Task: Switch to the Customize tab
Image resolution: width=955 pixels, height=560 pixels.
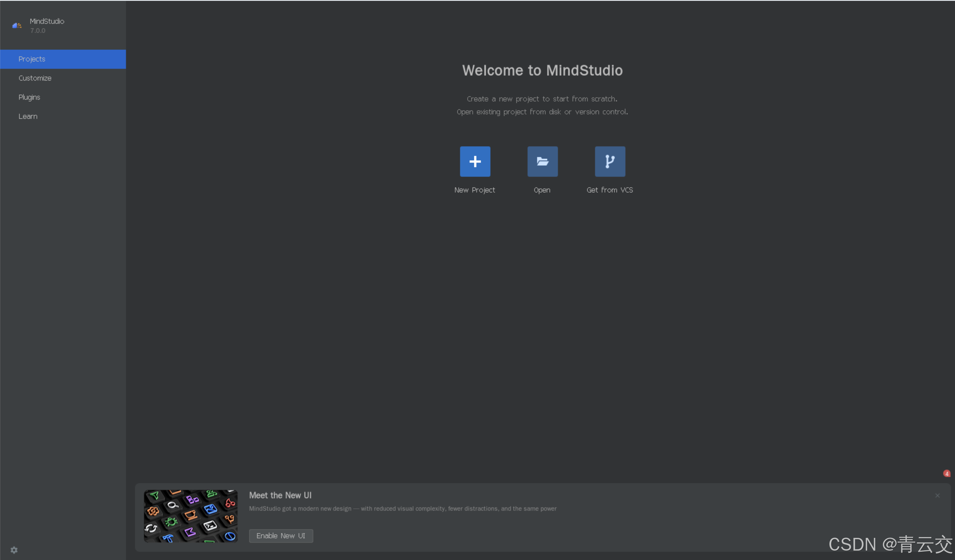Action: pos(35,78)
